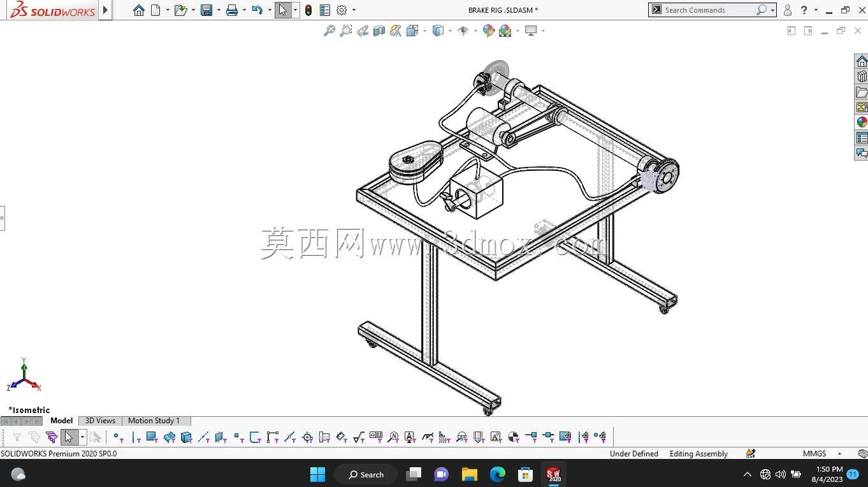Click the Home (Welcome) icon in the top toolbar
The height and width of the screenshot is (487, 868).
[139, 10]
